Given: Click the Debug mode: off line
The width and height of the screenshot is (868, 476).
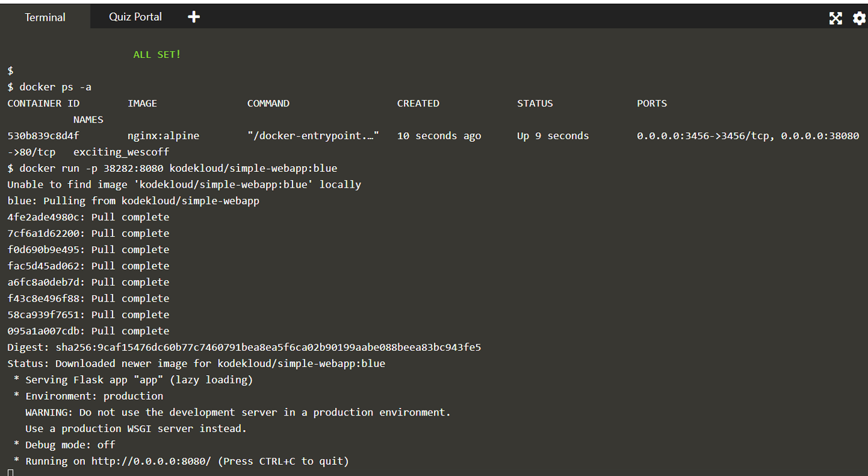Looking at the screenshot, I should point(65,445).
